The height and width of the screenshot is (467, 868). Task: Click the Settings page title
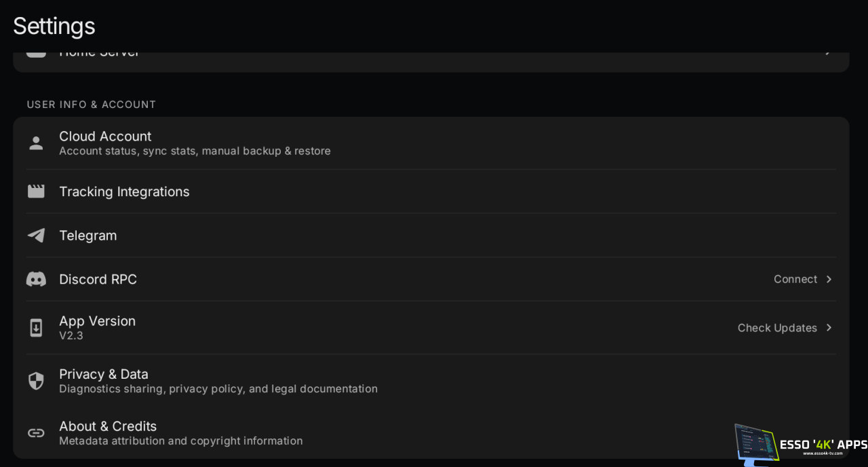coord(54,26)
